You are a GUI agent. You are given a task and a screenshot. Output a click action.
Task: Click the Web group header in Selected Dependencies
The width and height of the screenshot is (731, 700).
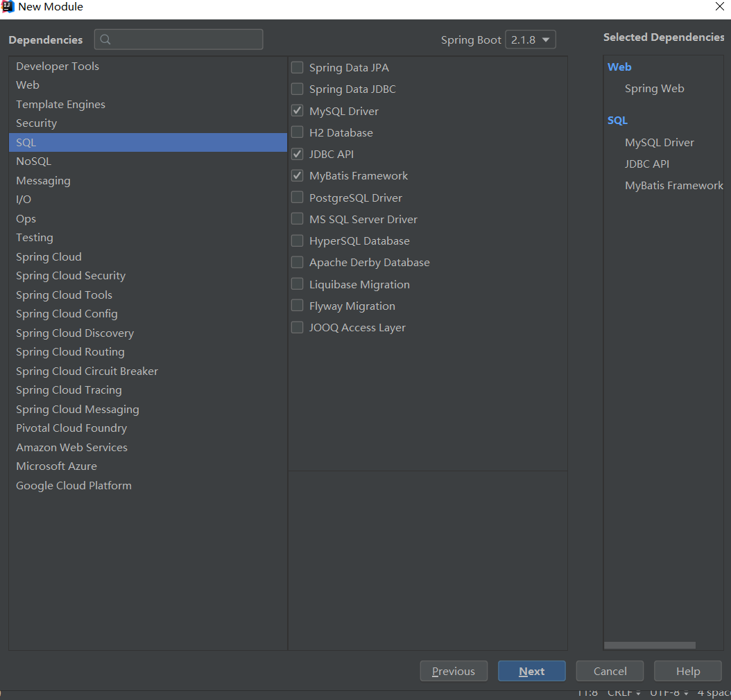pyautogui.click(x=619, y=67)
